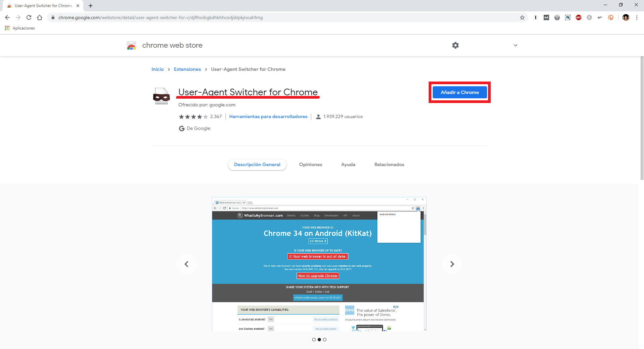The image size is (644, 349).
Task: Click the Google 'G' badge icon
Action: point(181,129)
